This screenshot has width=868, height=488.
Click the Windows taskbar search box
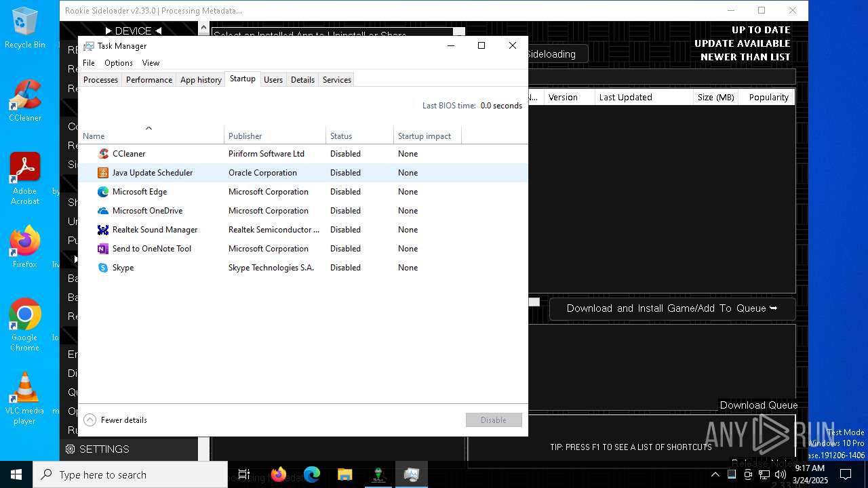(130, 474)
